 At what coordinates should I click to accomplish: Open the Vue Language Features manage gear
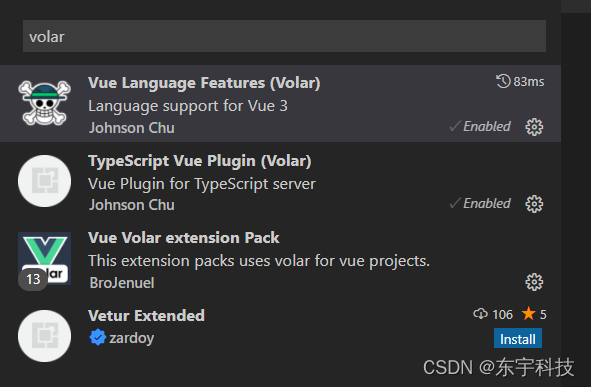(534, 127)
